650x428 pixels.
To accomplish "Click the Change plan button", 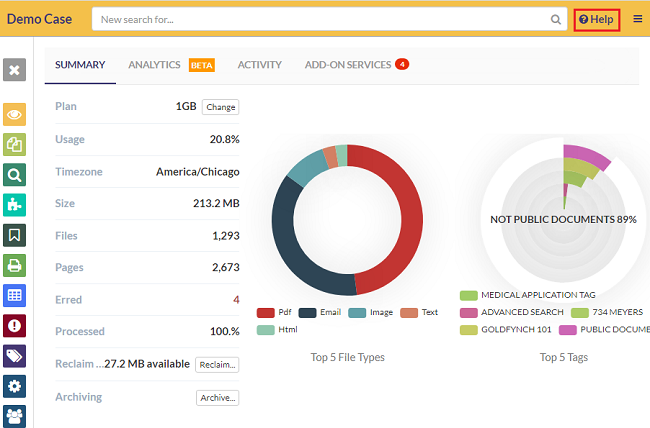I will [220, 107].
